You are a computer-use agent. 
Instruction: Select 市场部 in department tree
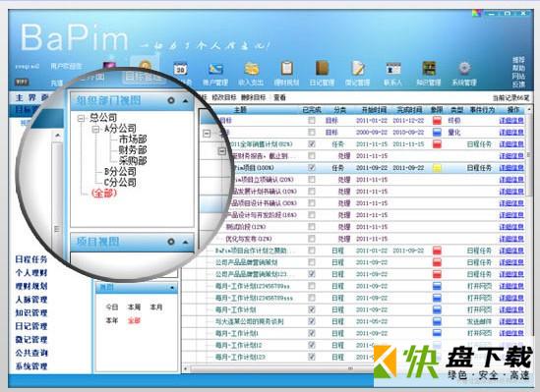pos(133,140)
